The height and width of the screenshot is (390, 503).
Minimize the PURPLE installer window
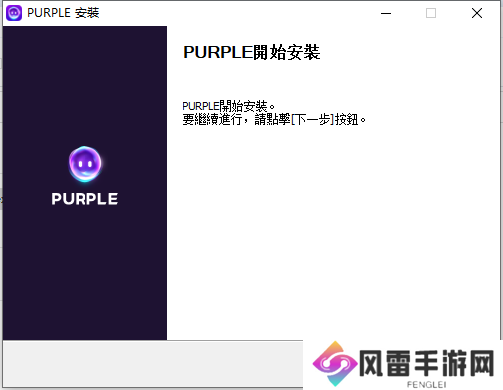[x=386, y=13]
